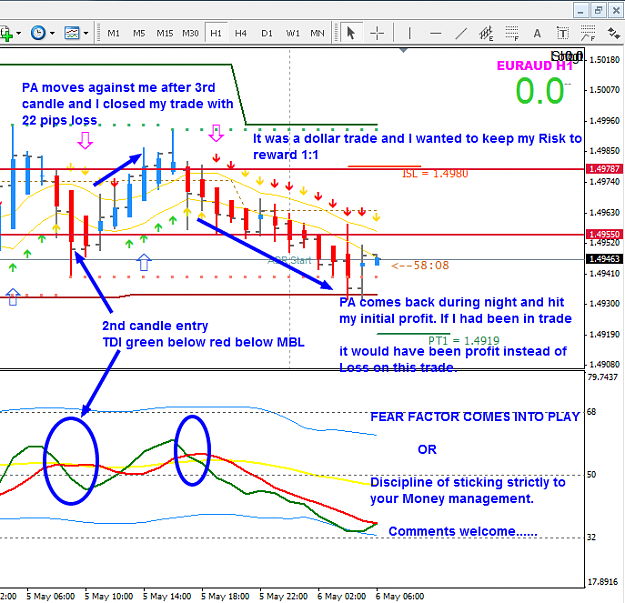
Task: Click the New Chart plus icon
Action: [x=6, y=33]
